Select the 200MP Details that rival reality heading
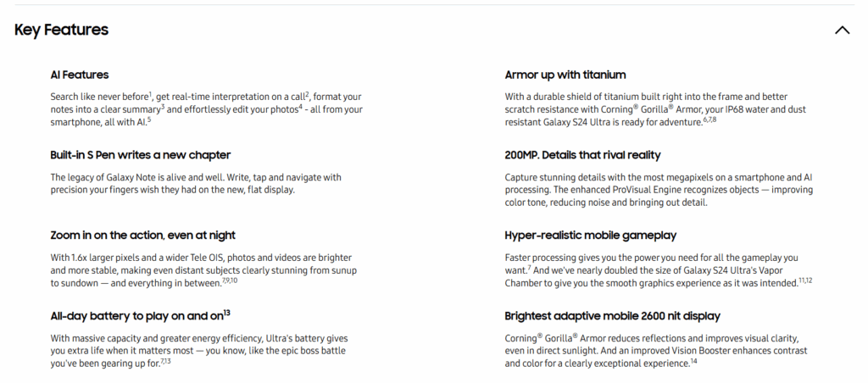Screen dimensions: 868x383 pyautogui.click(x=582, y=154)
